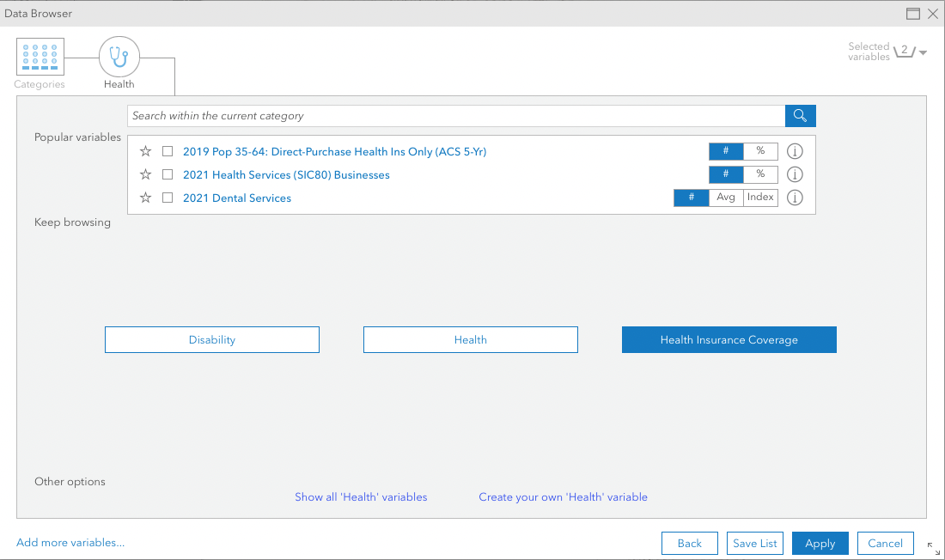Select % format for 2019 Pop 35-64

pos(760,150)
